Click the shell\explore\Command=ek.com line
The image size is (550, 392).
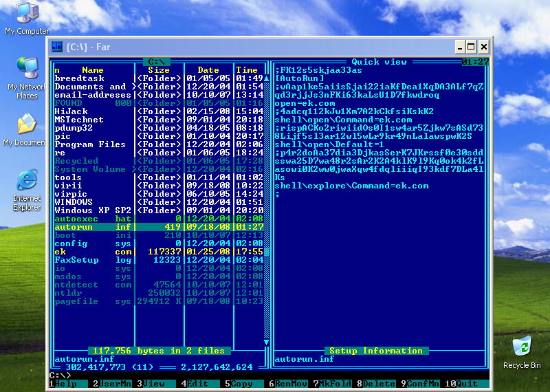coord(351,186)
